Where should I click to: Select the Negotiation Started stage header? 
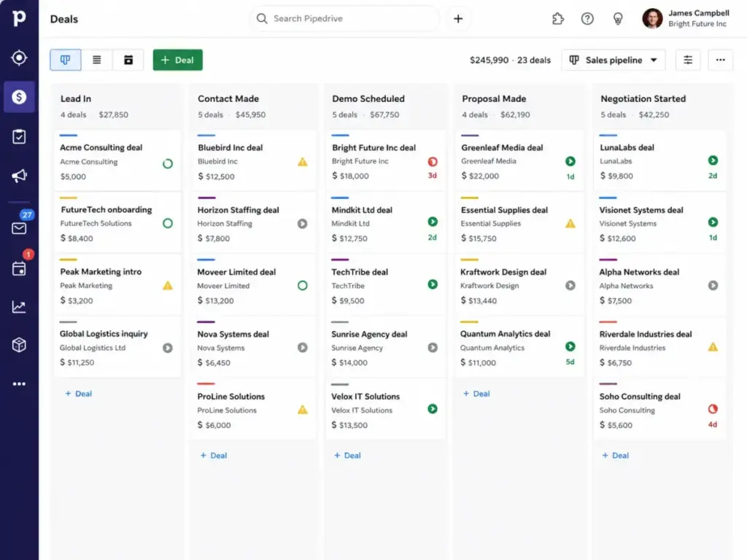click(643, 98)
